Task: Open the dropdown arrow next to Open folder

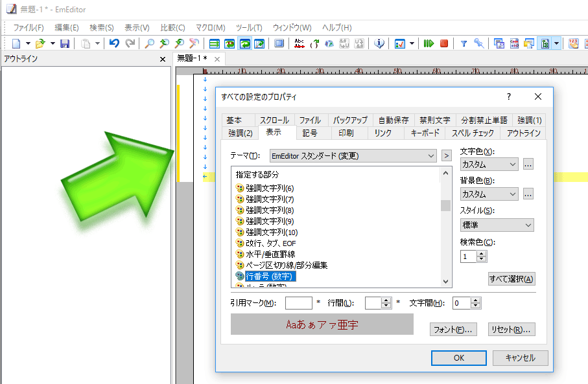Action: [x=53, y=43]
